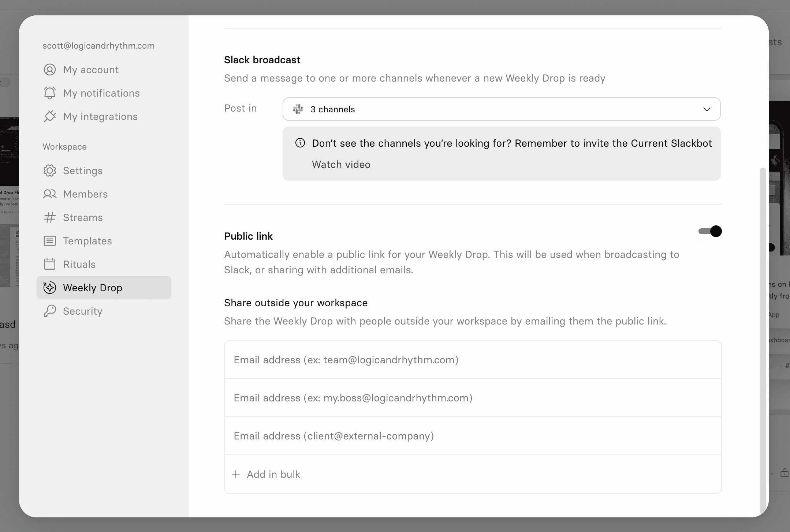Click the hash icon for Streams
This screenshot has height=532, width=790.
point(50,217)
